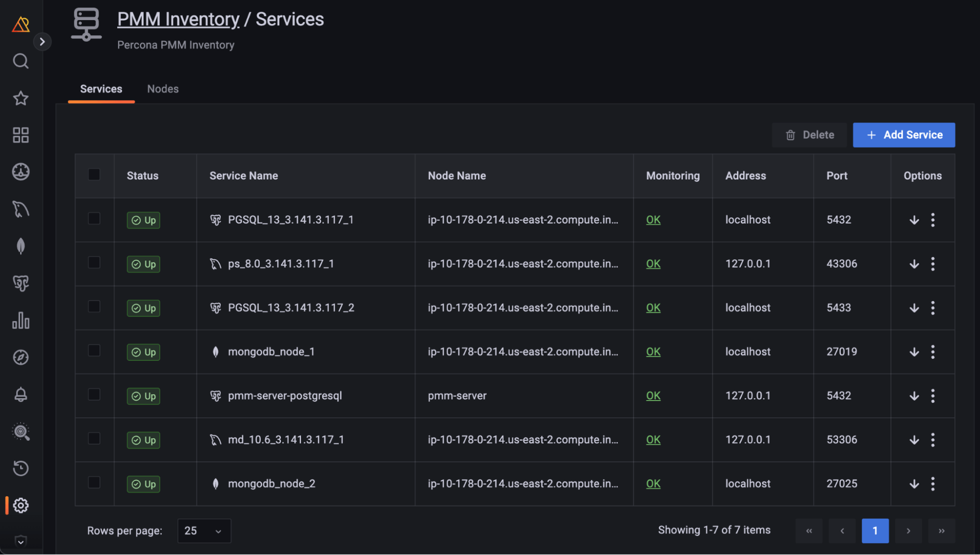Select the checkbox for ps_8.0_3.141.3.117_1 row
This screenshot has width=980, height=555.
click(x=94, y=264)
